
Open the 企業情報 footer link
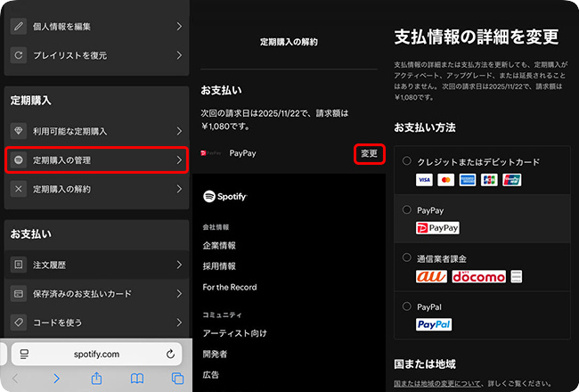[219, 245]
